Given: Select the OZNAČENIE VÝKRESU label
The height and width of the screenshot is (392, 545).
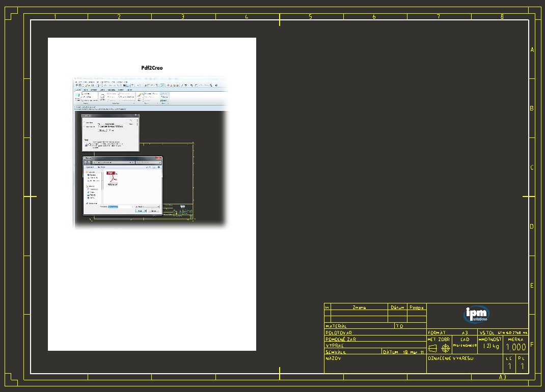Looking at the screenshot, I should (x=450, y=358).
